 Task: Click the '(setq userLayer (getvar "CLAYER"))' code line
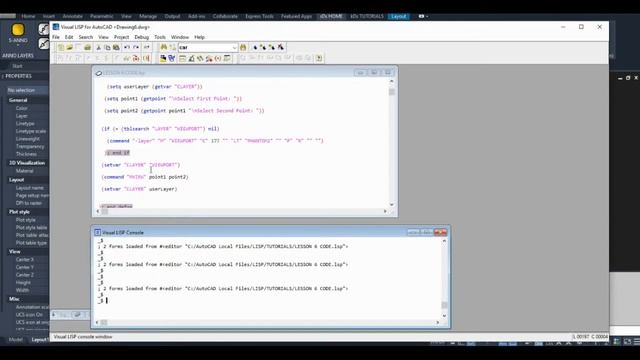[x=154, y=87]
